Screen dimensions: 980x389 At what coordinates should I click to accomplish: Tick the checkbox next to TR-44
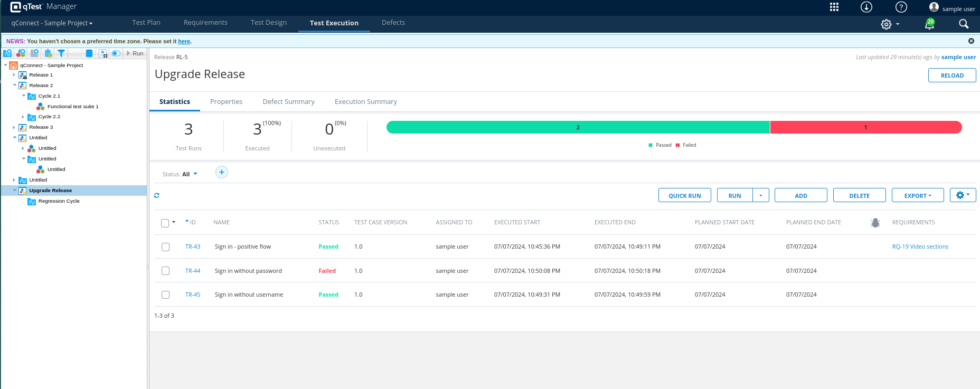click(x=165, y=271)
